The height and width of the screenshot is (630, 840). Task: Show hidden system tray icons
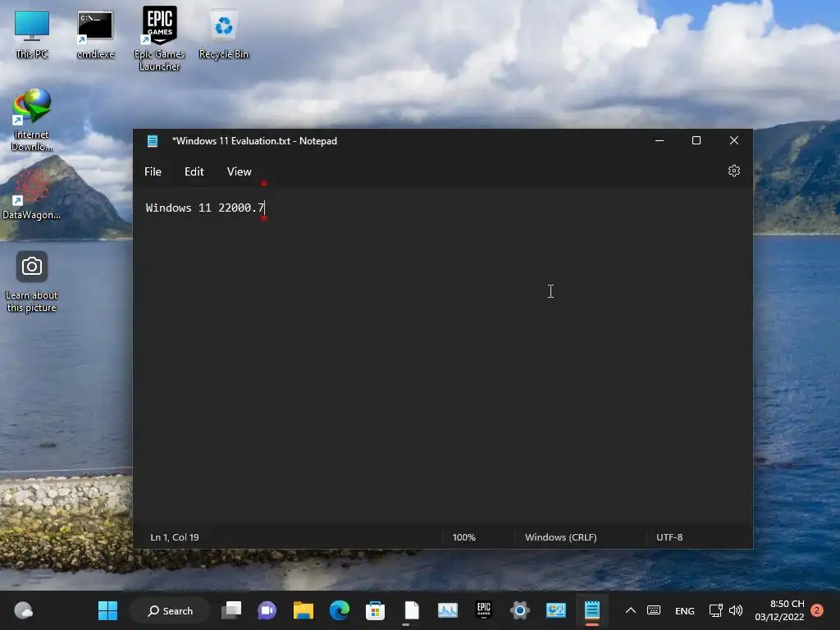pyautogui.click(x=631, y=610)
